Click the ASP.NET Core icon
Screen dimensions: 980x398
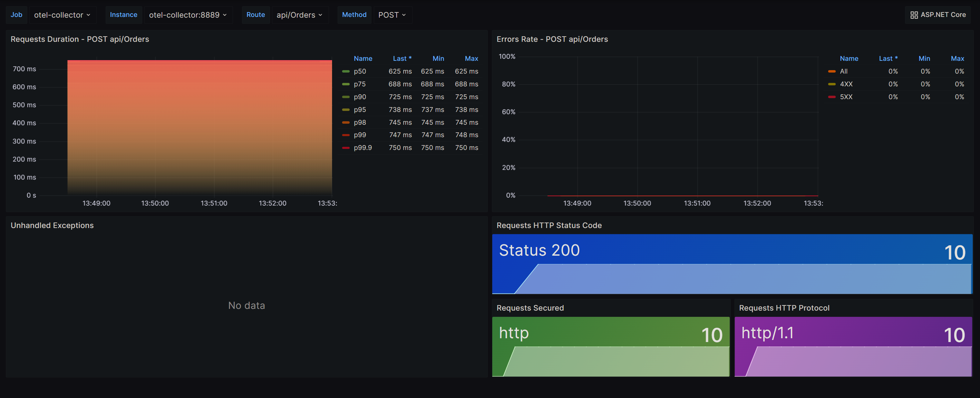pos(913,15)
